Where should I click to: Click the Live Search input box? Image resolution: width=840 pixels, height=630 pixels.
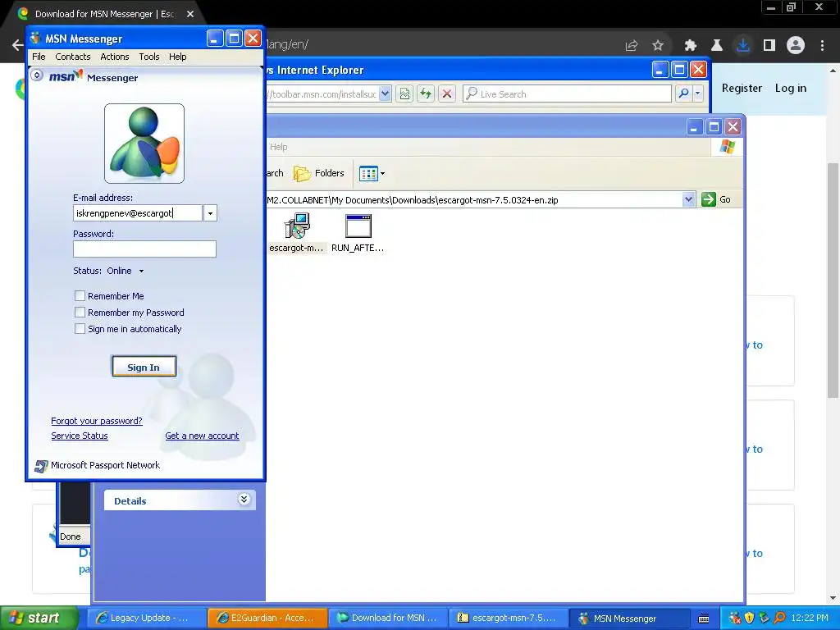pos(568,94)
